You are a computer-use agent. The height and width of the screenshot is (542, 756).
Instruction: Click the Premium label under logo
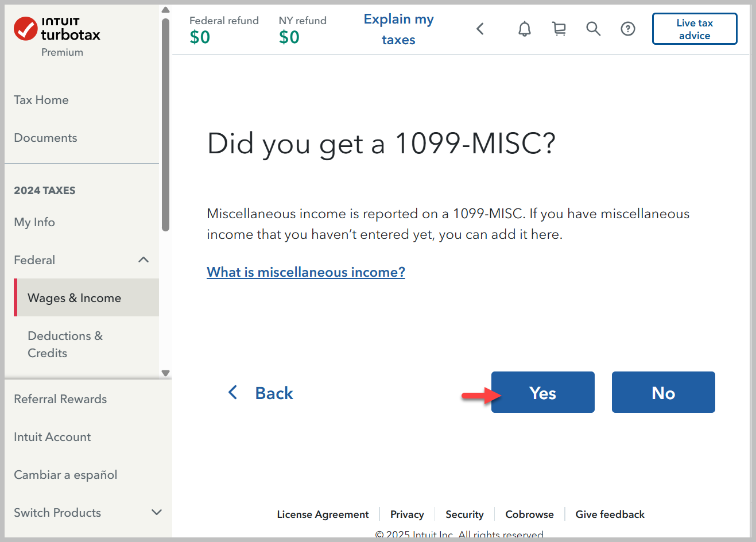(x=62, y=52)
